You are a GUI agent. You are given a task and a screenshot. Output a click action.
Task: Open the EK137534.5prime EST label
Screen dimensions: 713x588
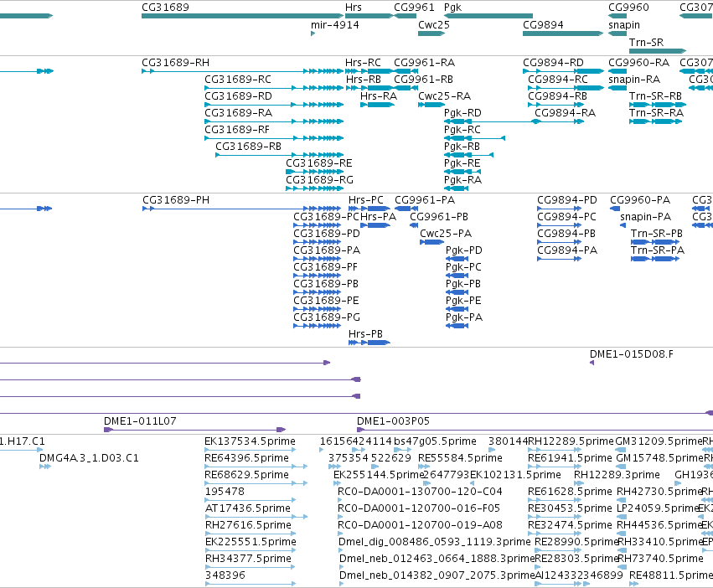(x=251, y=441)
